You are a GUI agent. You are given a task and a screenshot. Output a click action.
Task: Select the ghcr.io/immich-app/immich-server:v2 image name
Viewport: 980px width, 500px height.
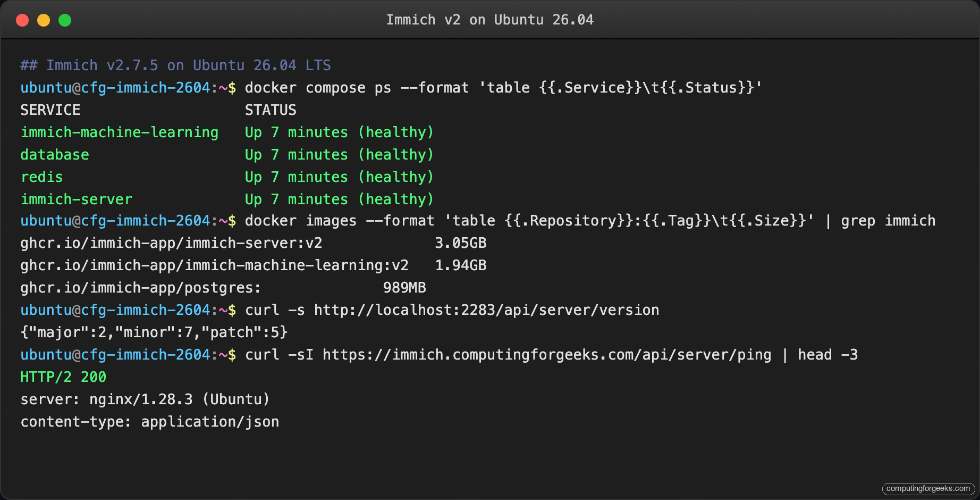pyautogui.click(x=171, y=243)
